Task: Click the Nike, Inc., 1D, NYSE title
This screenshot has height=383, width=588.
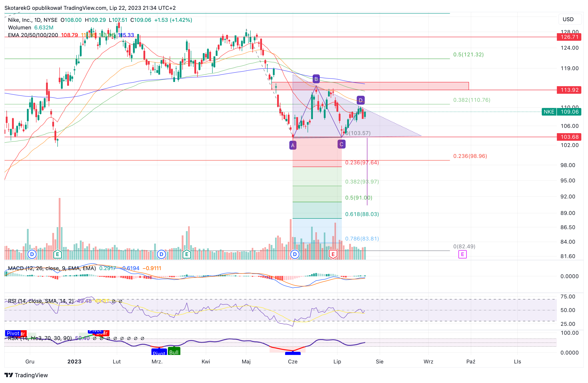Action: click(33, 20)
